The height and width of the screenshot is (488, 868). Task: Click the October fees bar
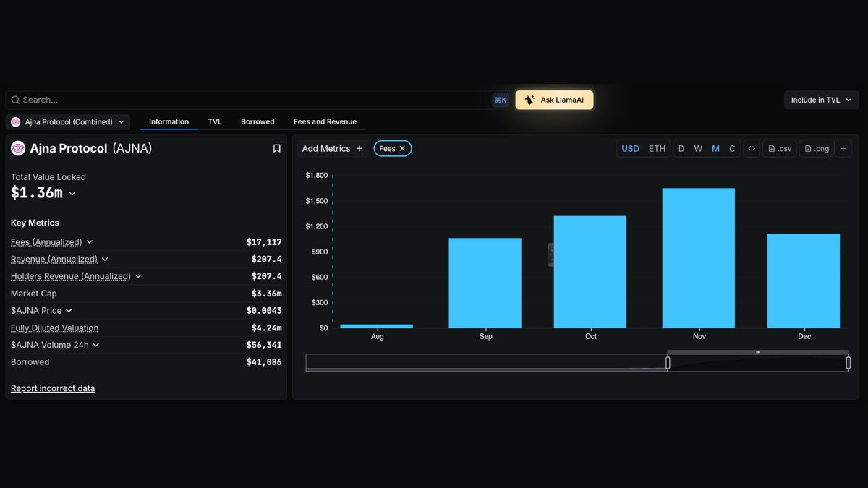590,272
